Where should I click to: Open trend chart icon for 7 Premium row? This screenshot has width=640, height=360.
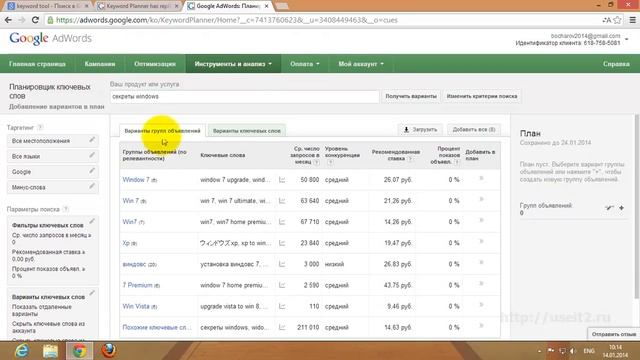(x=282, y=285)
